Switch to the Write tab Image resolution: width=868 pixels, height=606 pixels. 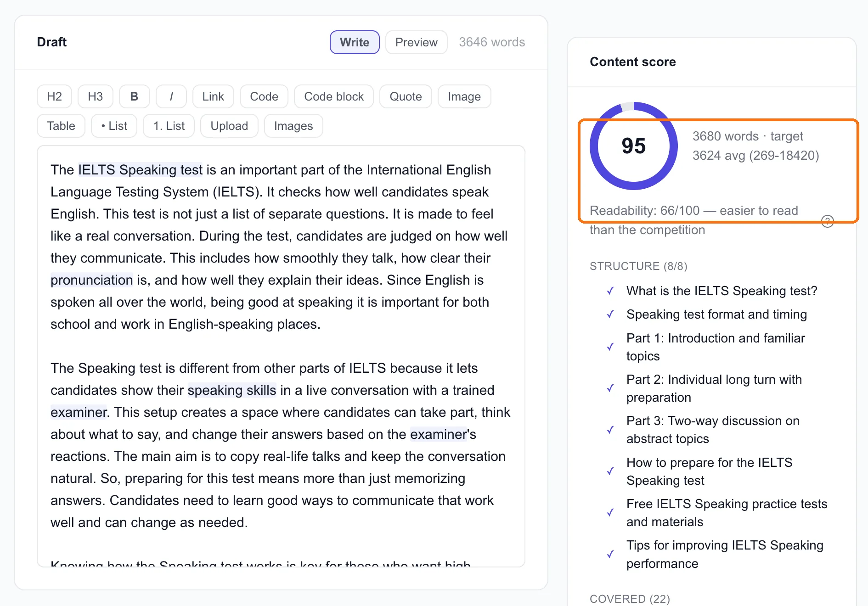355,42
